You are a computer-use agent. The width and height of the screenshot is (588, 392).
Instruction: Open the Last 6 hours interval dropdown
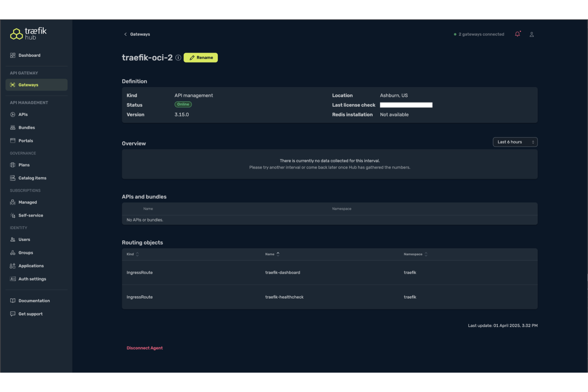(515, 142)
